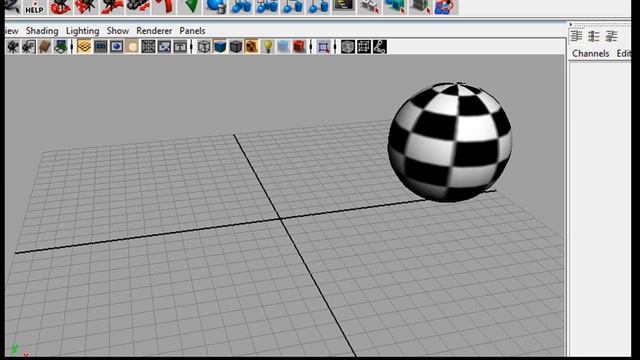640x360 pixels.
Task: Click the X-Ray shading icon
Action: tap(348, 47)
